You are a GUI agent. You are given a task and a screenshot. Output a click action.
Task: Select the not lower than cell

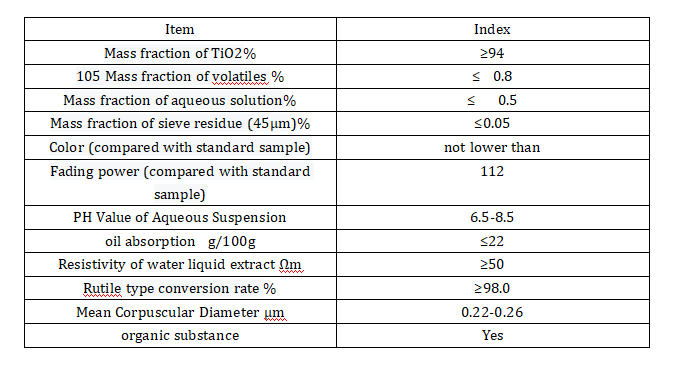(493, 148)
